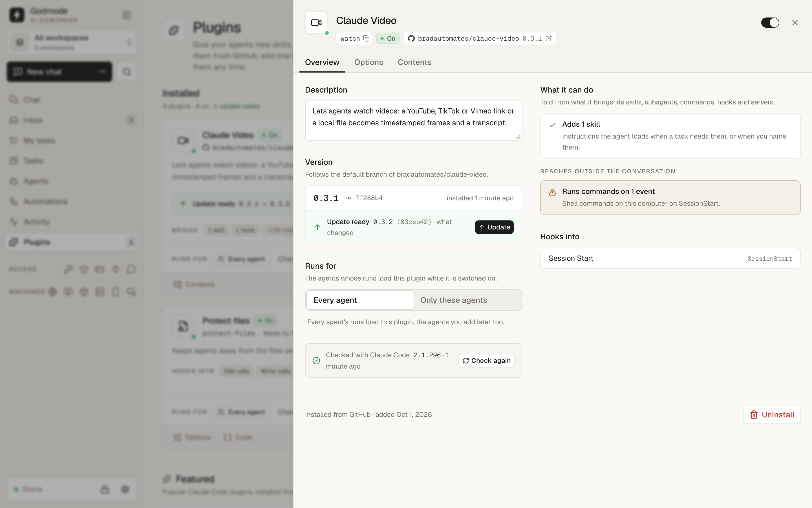Click the Adds 1 skill checkmark icon
Screen dimensions: 812x508
click(552, 125)
